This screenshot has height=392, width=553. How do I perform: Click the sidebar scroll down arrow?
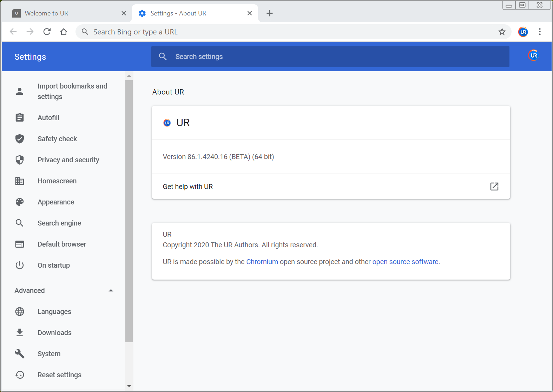tap(129, 386)
